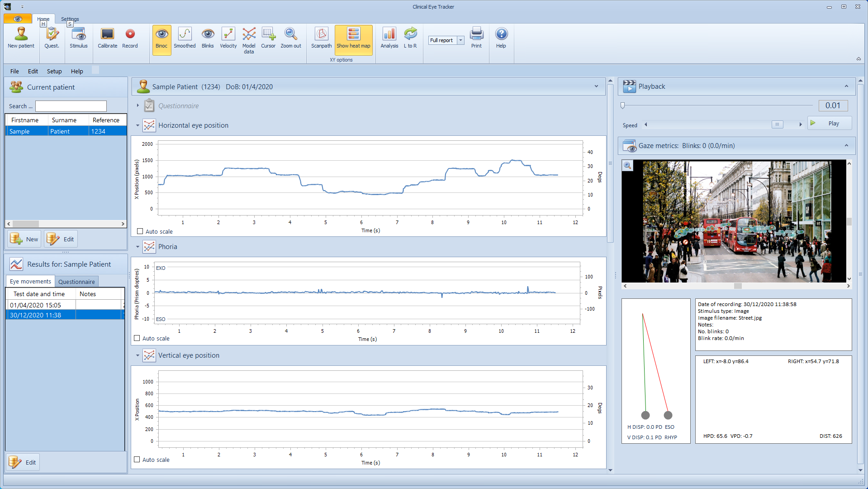Tick Auto scale under the Phoria chart
The image size is (868, 489).
pyautogui.click(x=137, y=338)
